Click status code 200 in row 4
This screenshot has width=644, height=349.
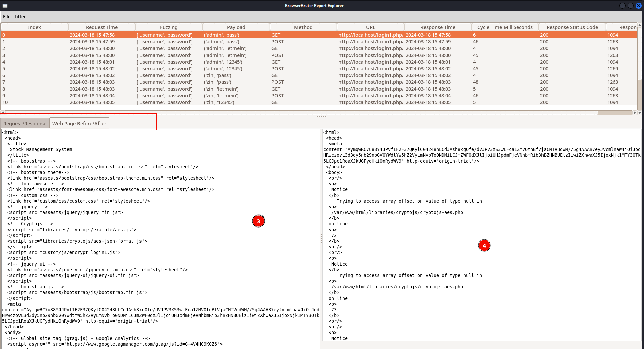(x=544, y=62)
